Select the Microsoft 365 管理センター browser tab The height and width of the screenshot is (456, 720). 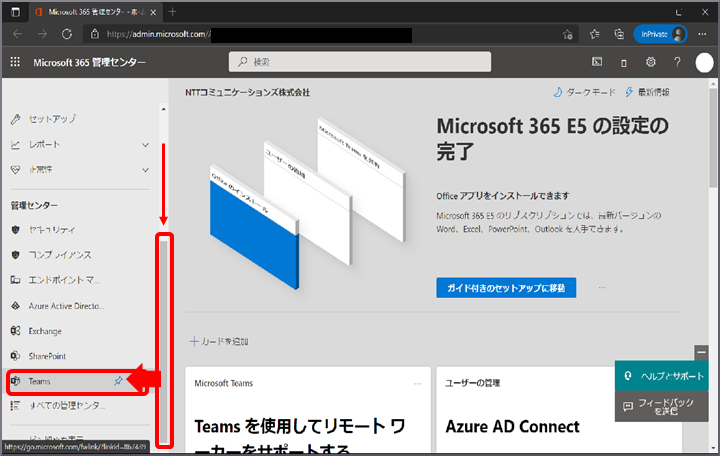(x=96, y=12)
